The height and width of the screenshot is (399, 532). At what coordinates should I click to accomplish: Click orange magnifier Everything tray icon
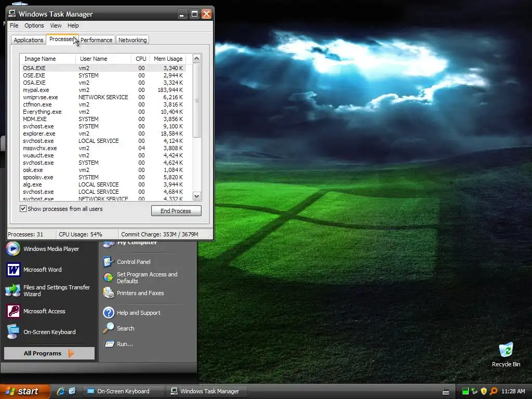[x=494, y=391]
